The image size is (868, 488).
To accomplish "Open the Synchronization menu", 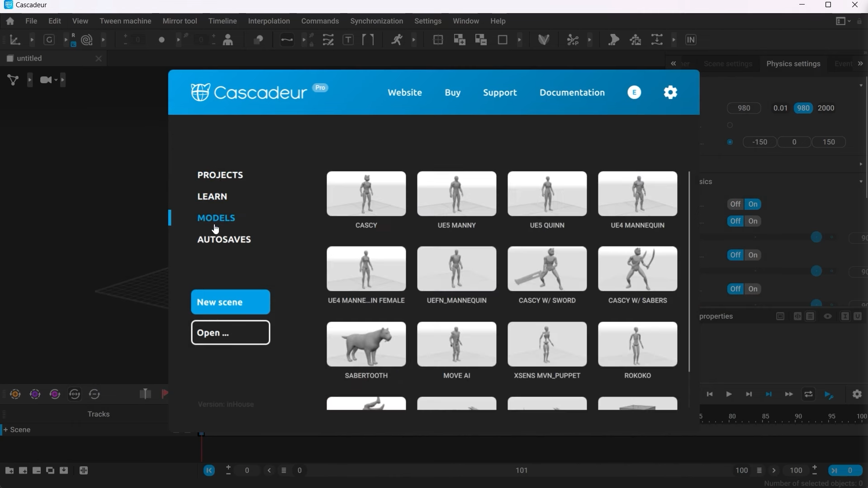I will pos(376,21).
